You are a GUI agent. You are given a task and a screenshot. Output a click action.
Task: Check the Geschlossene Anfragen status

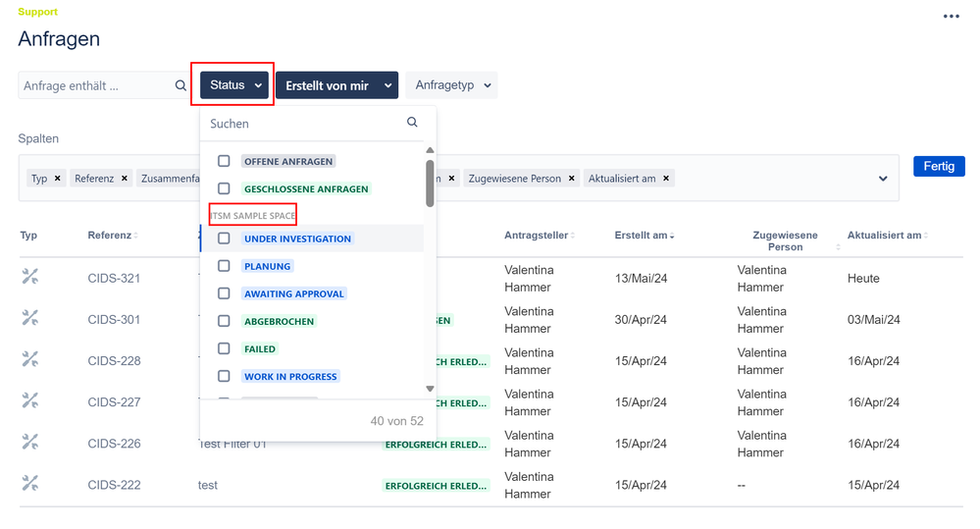(x=224, y=188)
